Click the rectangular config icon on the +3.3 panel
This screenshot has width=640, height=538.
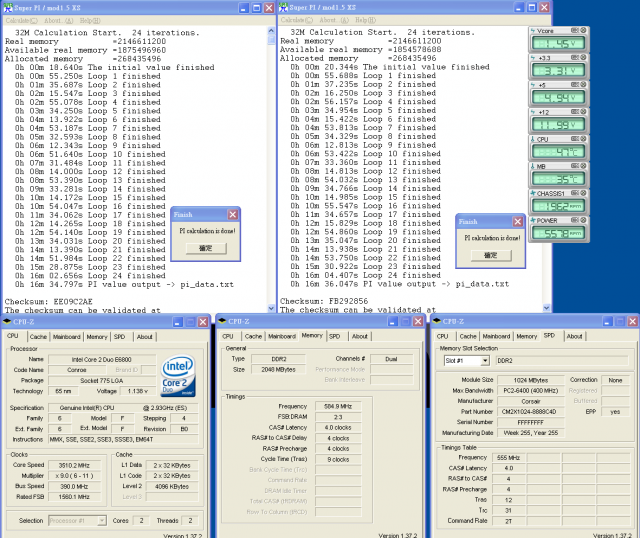(575, 58)
